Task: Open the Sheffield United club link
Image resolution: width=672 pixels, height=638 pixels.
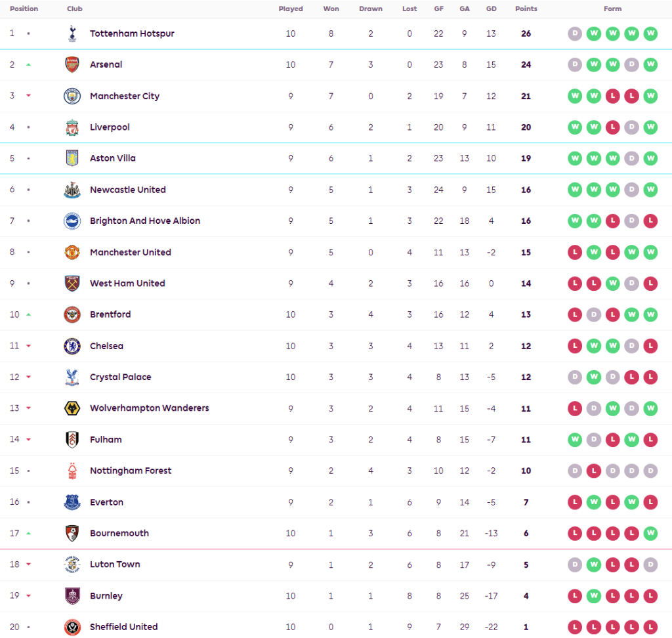Action: [x=123, y=627]
